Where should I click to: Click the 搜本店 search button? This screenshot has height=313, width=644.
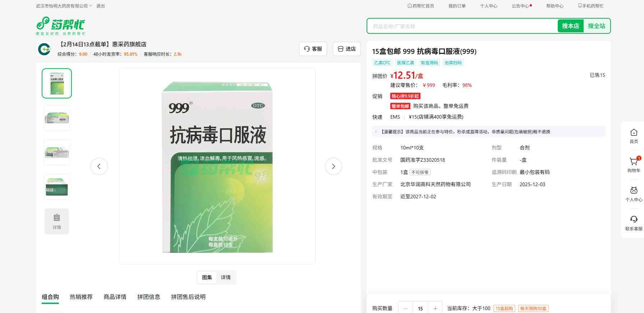point(570,26)
